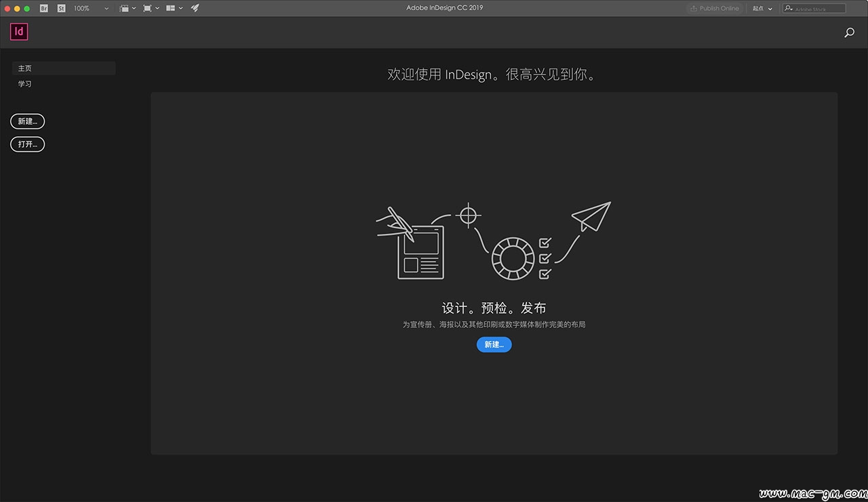Open the 起点 workspace switcher
The height and width of the screenshot is (502, 868).
pos(762,8)
